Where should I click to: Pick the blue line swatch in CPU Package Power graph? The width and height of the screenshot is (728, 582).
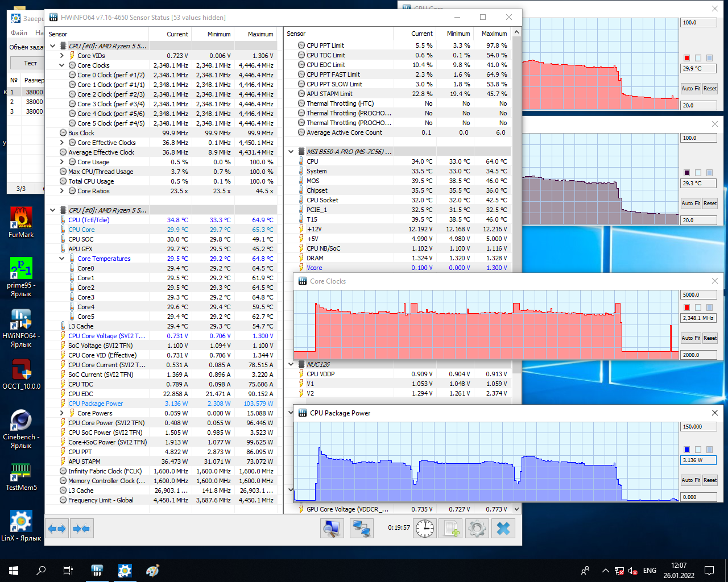coord(686,450)
